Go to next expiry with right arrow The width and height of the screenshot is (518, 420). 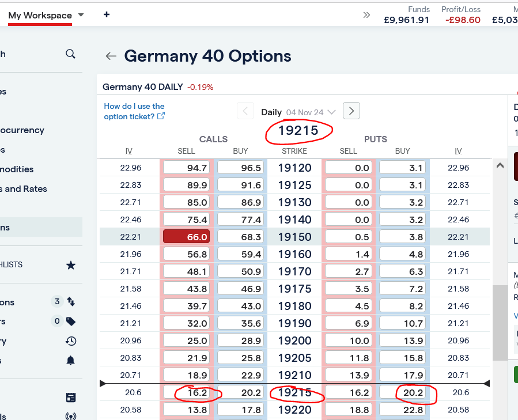pos(351,111)
